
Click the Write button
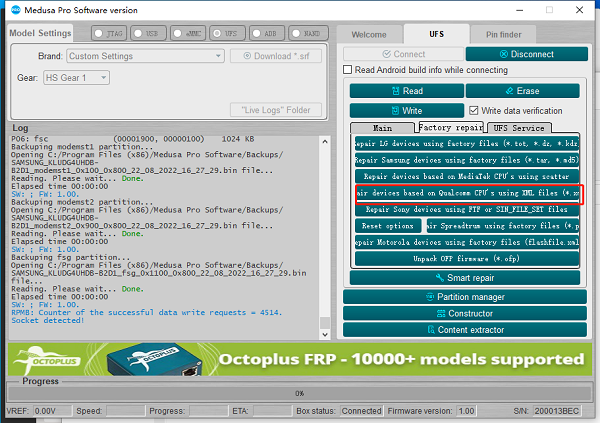coord(407,111)
